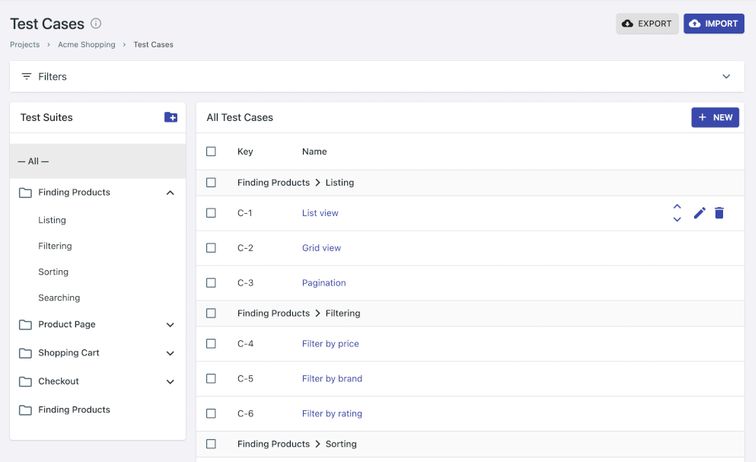
Task: Expand the Filters panel with its chevron
Action: click(726, 76)
